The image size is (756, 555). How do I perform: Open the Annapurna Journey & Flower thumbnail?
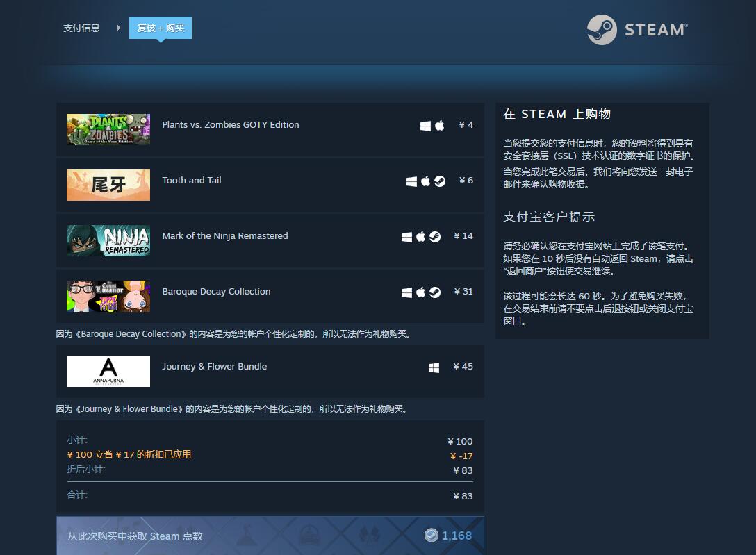point(108,371)
